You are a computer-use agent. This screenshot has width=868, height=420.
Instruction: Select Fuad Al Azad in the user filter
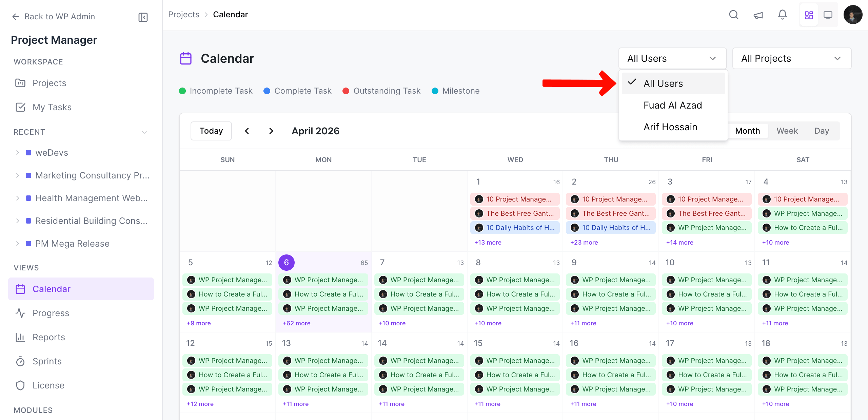(x=672, y=105)
